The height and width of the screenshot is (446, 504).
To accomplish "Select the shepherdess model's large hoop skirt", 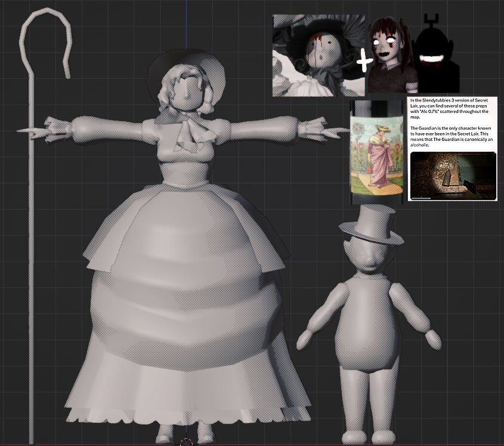I will [x=187, y=303].
